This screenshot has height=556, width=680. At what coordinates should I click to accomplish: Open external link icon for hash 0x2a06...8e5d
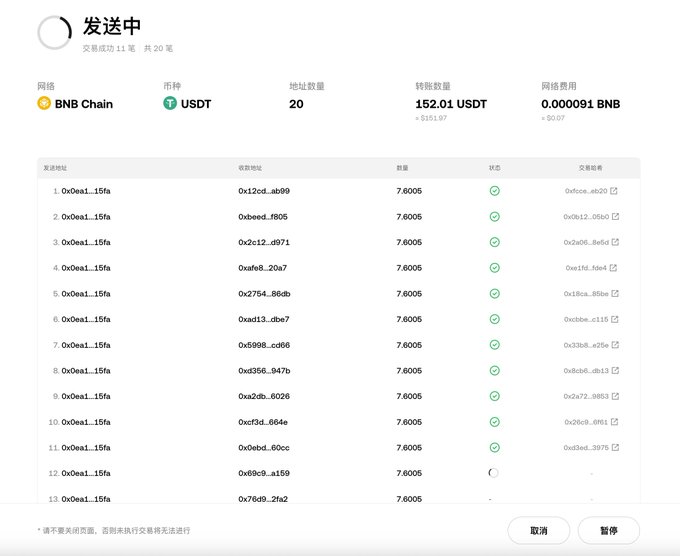[615, 242]
